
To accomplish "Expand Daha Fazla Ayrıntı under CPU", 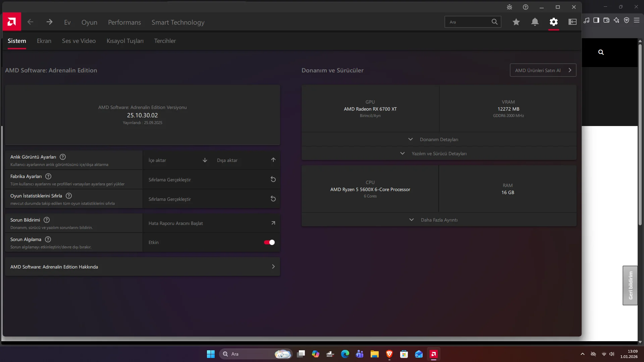I will [439, 220].
